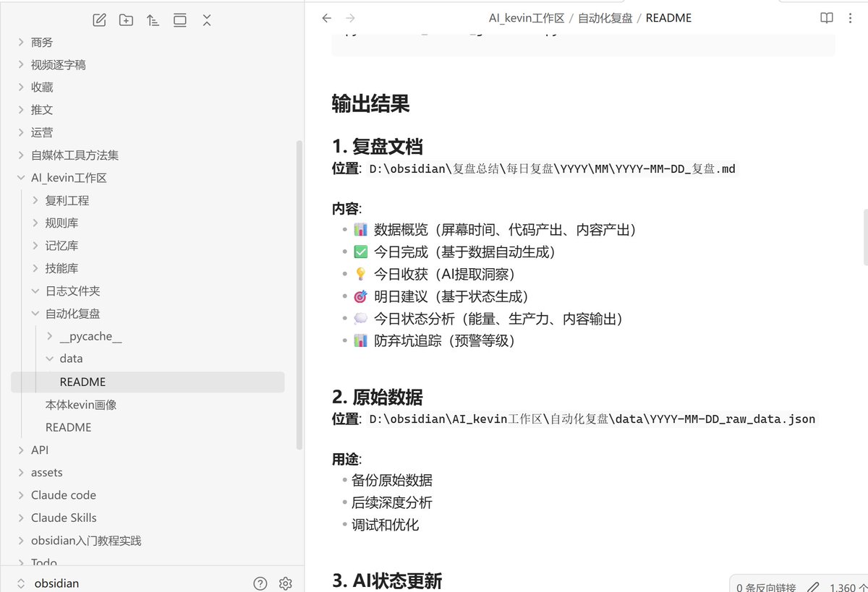Click 自动化复盘 in the breadcrumb path
868x592 pixels.
click(604, 18)
